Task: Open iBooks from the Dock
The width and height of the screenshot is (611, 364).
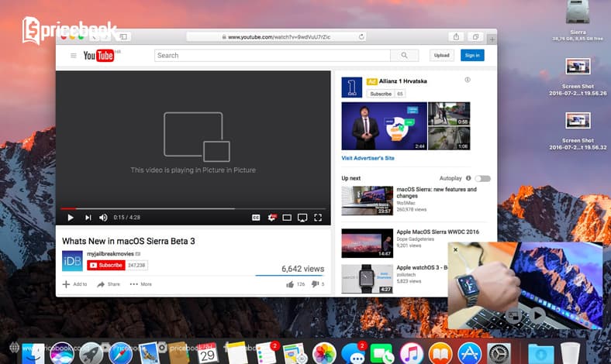Action: coord(440,353)
